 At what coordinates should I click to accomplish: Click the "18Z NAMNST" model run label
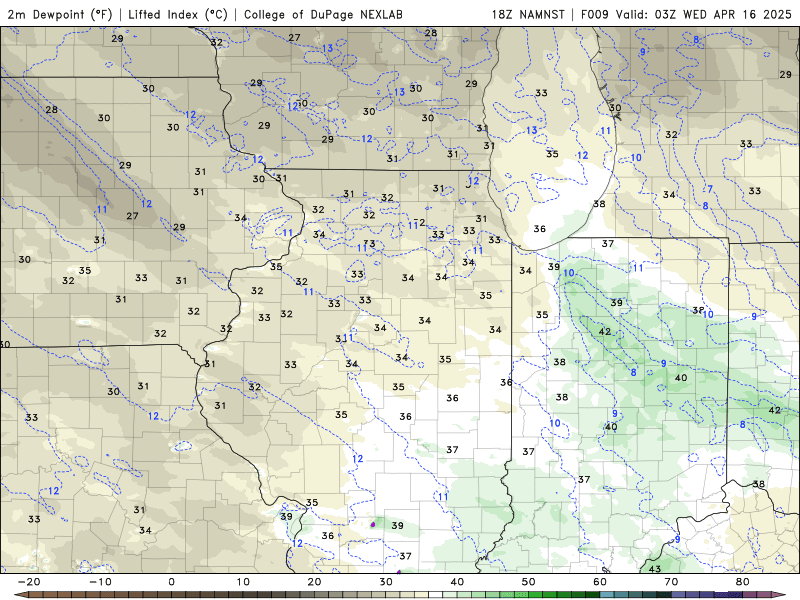[528, 14]
